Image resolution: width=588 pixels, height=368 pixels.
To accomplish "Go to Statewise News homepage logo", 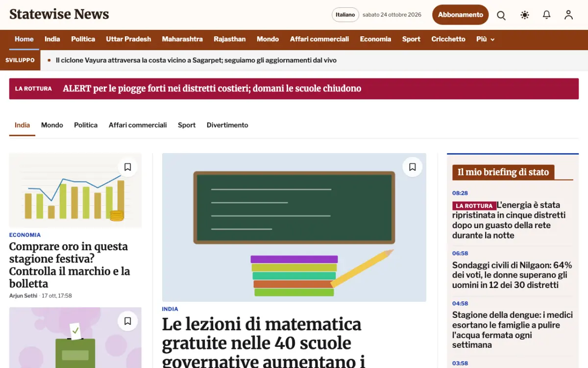I will click(x=59, y=14).
